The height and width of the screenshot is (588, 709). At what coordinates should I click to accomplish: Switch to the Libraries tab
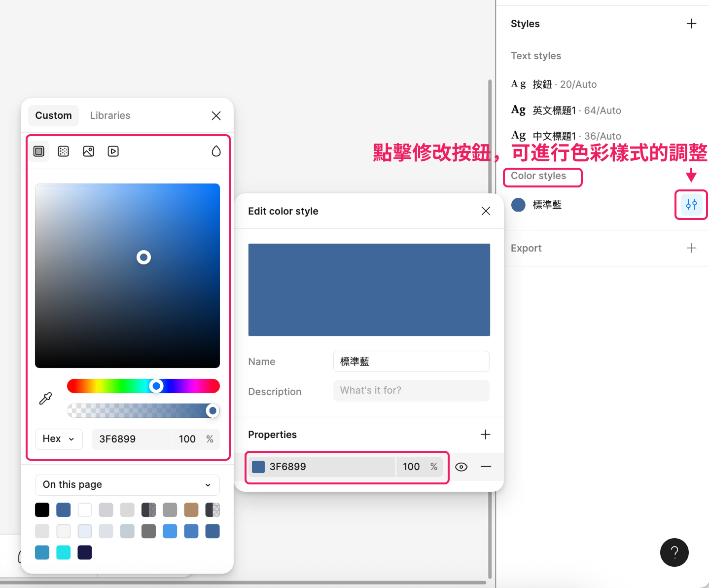[x=110, y=115]
